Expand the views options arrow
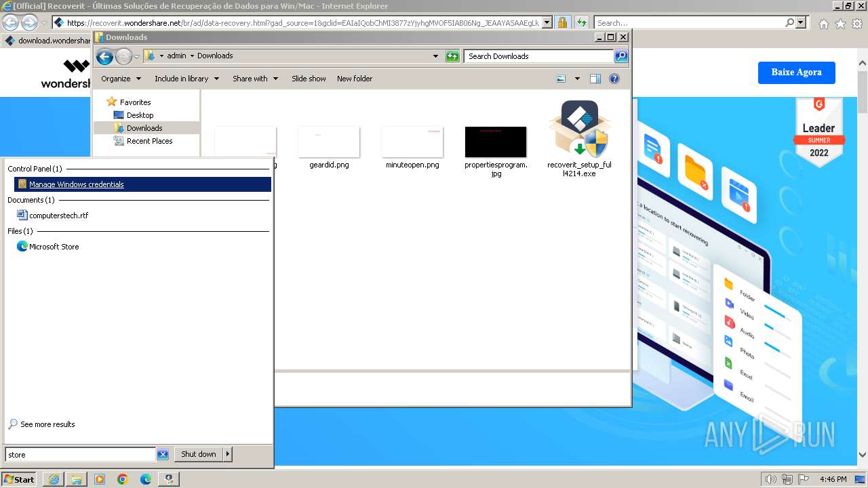 tap(577, 79)
